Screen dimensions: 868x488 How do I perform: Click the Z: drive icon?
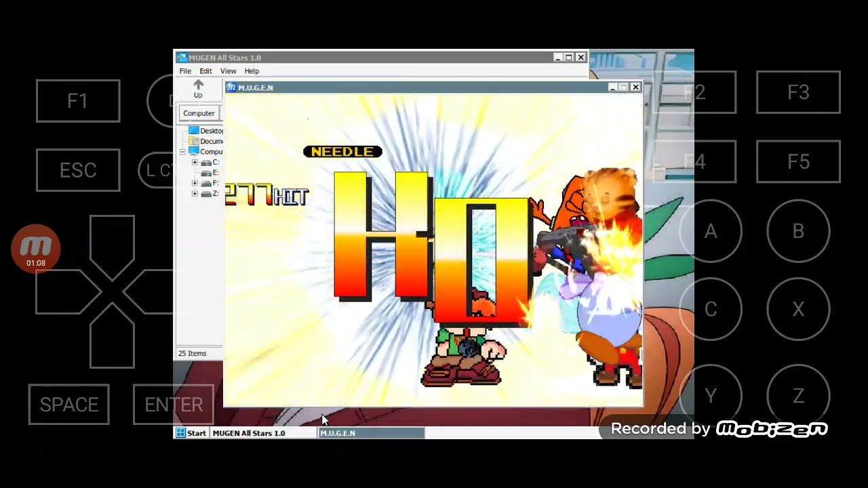click(x=206, y=194)
